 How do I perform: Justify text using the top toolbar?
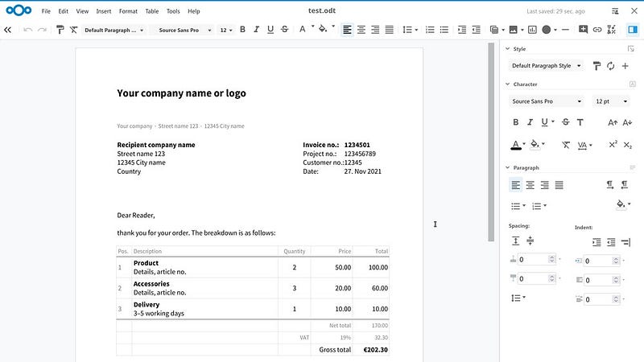tap(389, 30)
